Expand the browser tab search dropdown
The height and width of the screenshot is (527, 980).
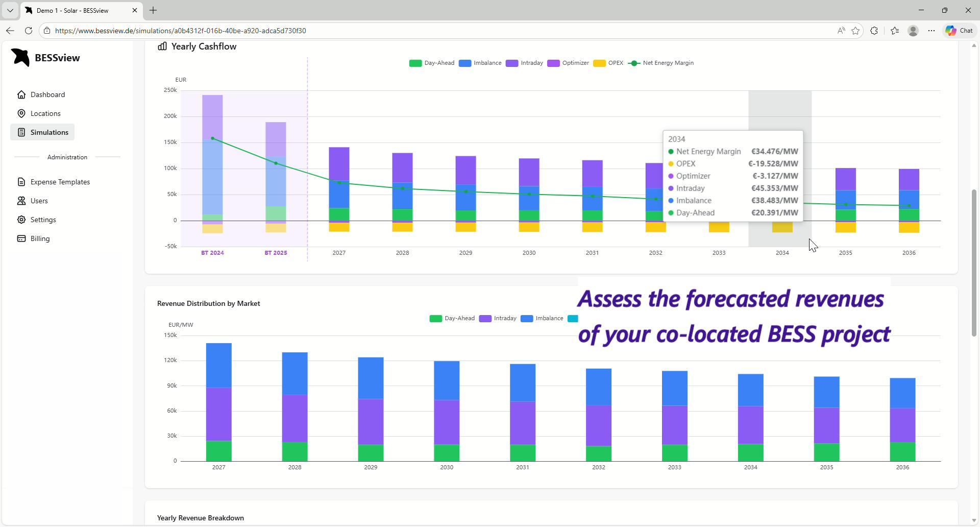point(10,10)
